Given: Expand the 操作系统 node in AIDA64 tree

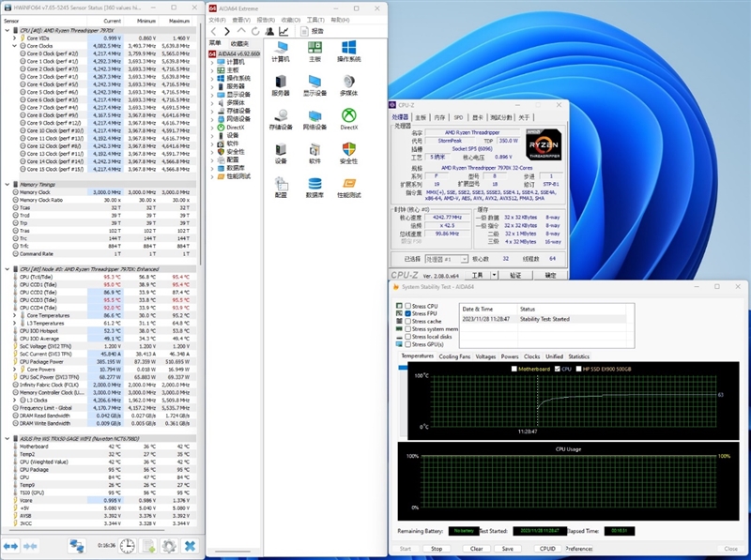Looking at the screenshot, I should click(x=212, y=79).
